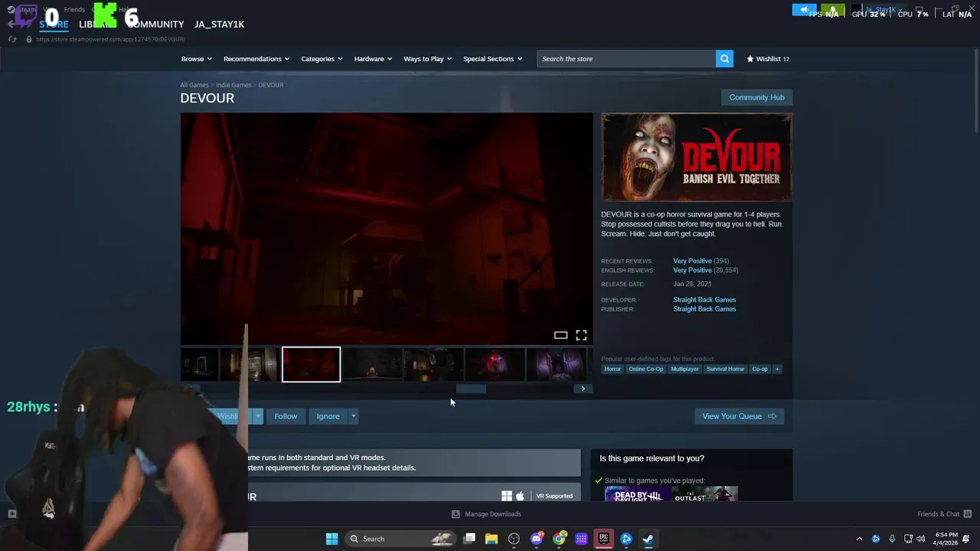
Task: Click the Wishlist star icon
Action: click(x=750, y=59)
